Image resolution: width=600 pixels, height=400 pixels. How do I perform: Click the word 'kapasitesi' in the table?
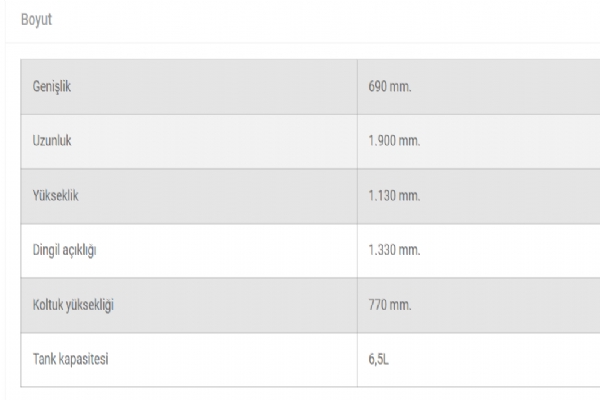pos(83,360)
